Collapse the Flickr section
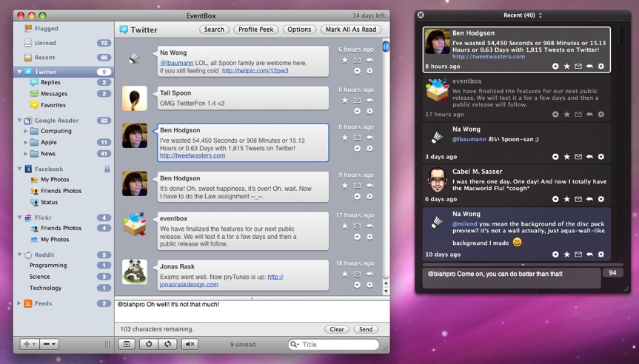Screen dimensions: 639x364 (19, 218)
